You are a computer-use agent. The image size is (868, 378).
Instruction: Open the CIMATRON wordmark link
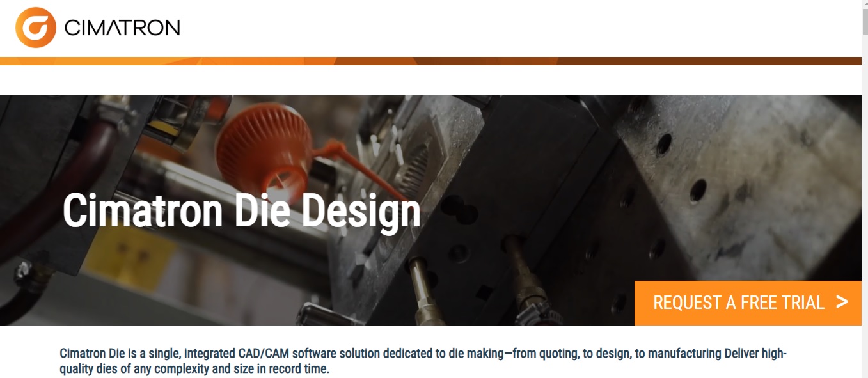122,28
